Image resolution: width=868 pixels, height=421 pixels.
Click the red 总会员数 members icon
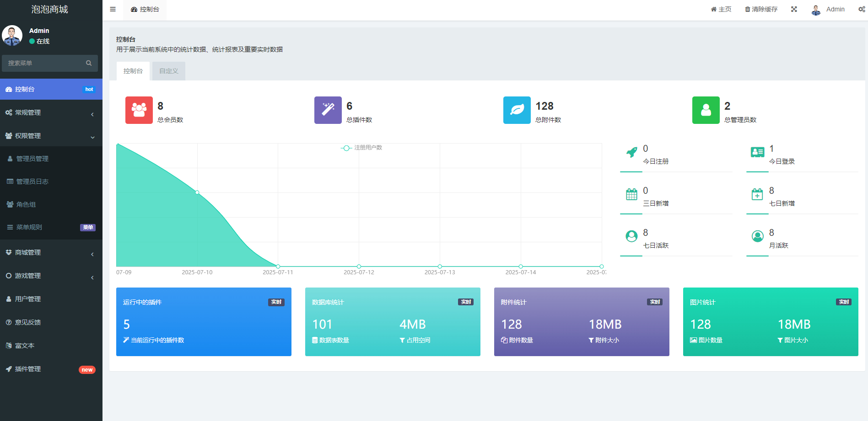pos(139,110)
